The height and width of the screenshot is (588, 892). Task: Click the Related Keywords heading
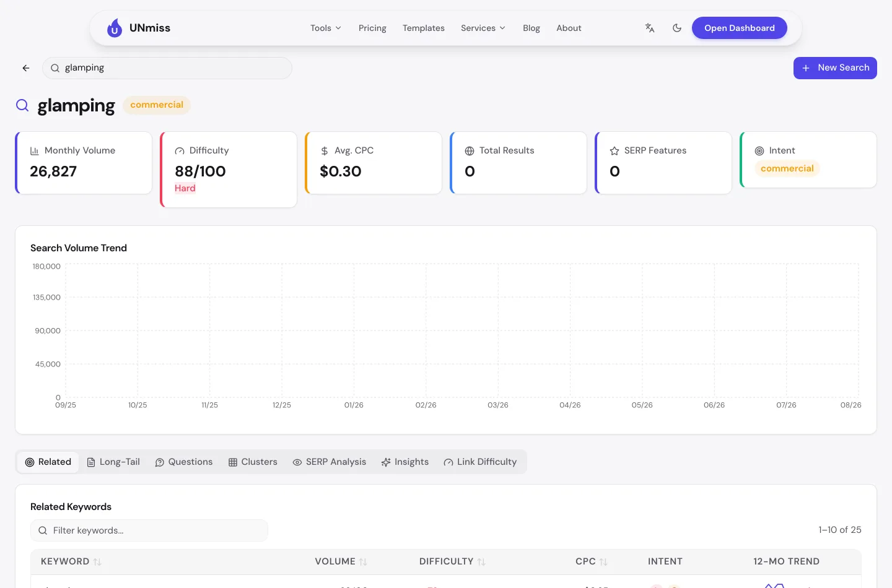[71, 507]
